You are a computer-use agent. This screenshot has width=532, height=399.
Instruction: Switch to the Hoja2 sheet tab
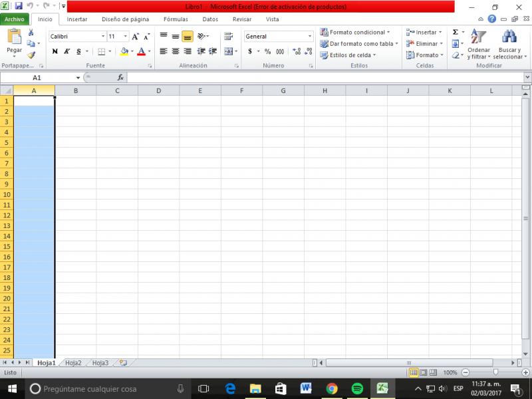pos(73,363)
